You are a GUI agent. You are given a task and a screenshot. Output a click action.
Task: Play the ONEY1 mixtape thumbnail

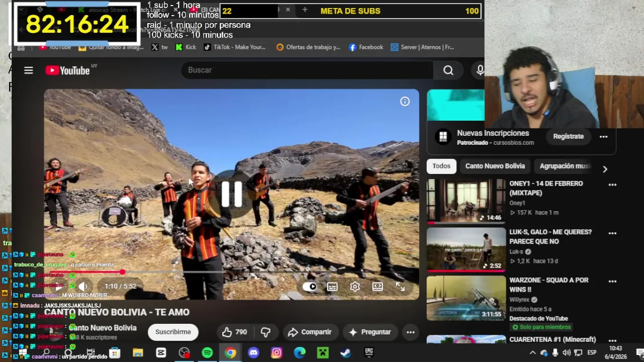(466, 201)
